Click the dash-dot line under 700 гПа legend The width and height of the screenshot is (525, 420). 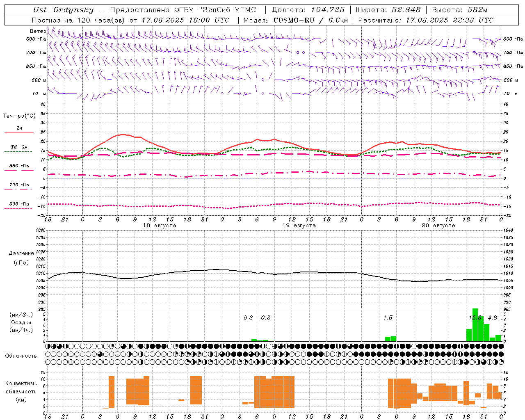tap(18, 189)
